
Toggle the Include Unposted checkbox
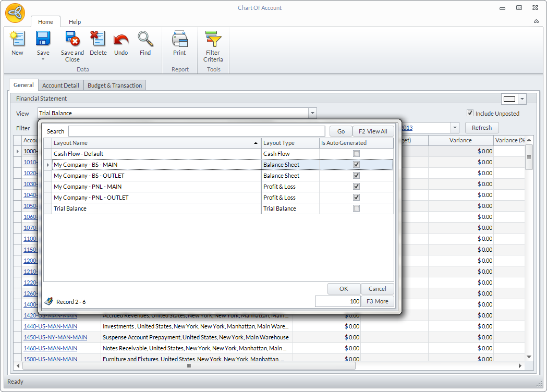pyautogui.click(x=470, y=113)
